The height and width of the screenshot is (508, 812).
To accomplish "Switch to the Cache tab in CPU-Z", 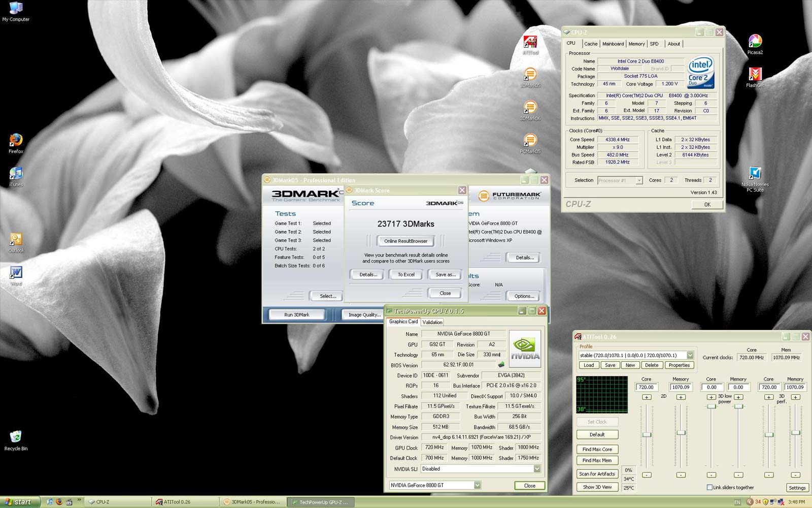I will coord(591,44).
